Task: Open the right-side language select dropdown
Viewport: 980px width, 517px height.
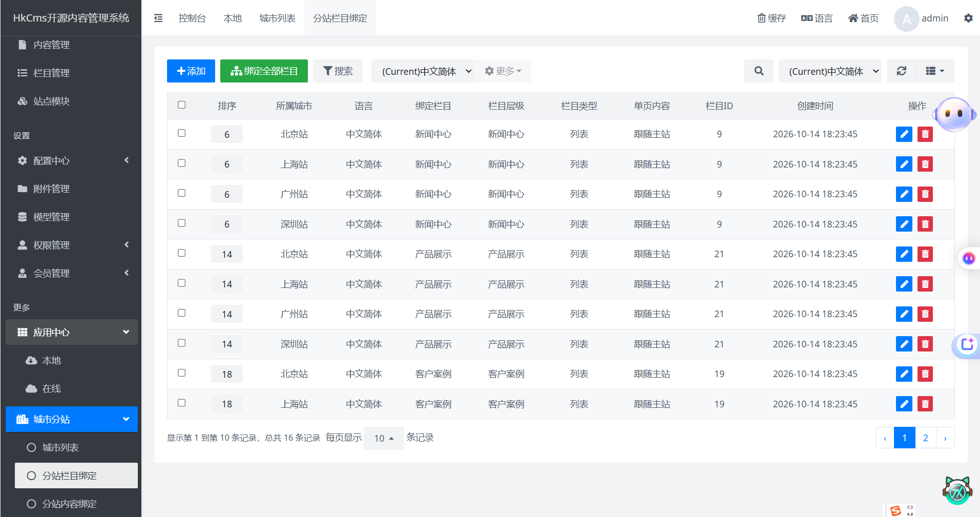Action: (x=830, y=71)
